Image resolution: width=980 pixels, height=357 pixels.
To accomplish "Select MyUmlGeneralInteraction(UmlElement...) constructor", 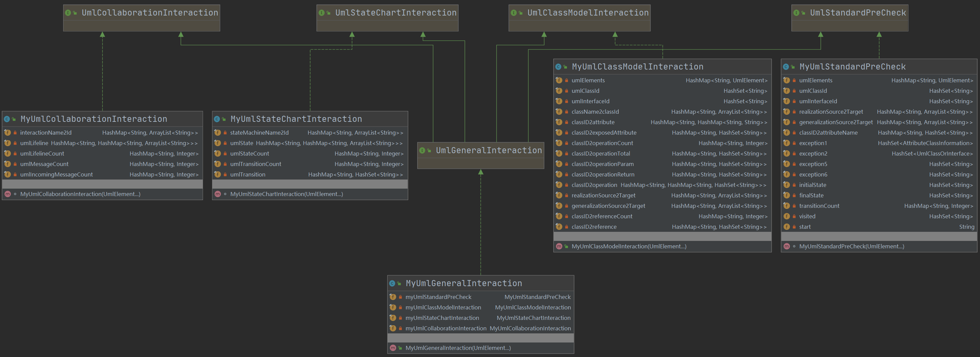I will [x=458, y=348].
